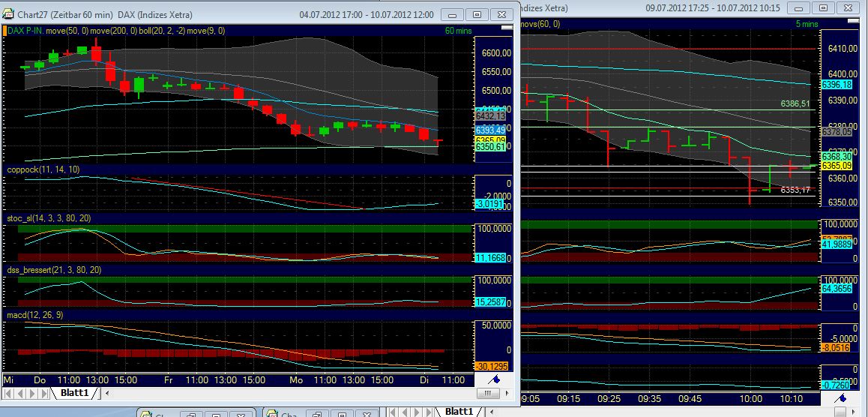
Task: Select the macd(12, 26, 9) label
Action: click(x=35, y=315)
